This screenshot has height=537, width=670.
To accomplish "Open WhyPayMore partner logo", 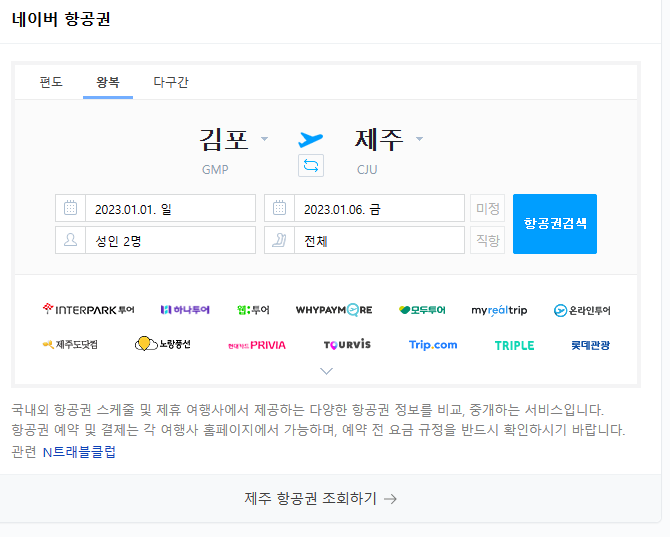I will tap(334, 310).
